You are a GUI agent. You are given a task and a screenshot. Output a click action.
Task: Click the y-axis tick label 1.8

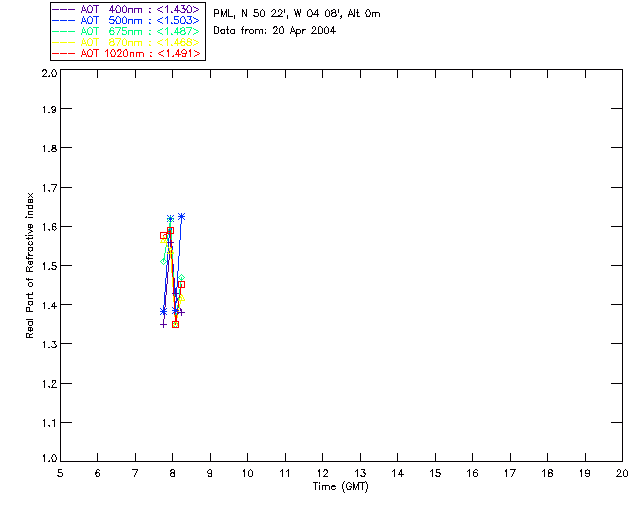tap(49, 148)
